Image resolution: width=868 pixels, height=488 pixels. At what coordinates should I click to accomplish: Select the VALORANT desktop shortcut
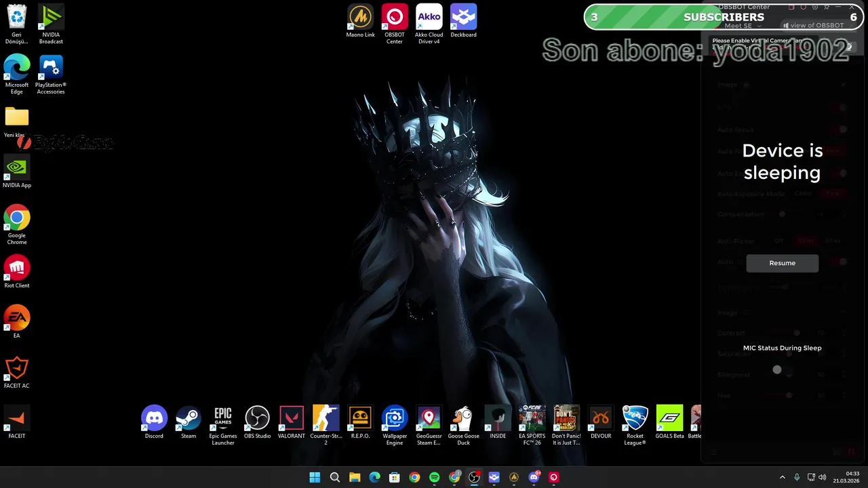coord(292,422)
